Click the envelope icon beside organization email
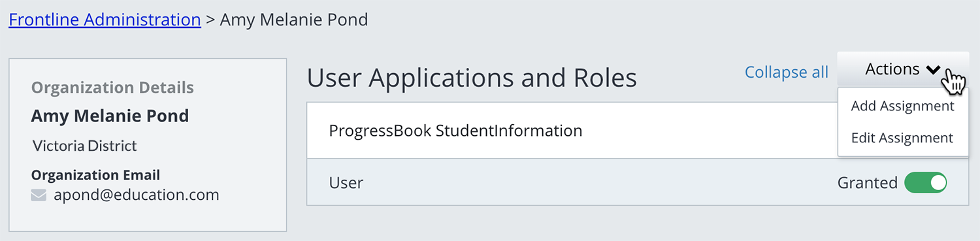The image size is (980, 241). [x=39, y=195]
